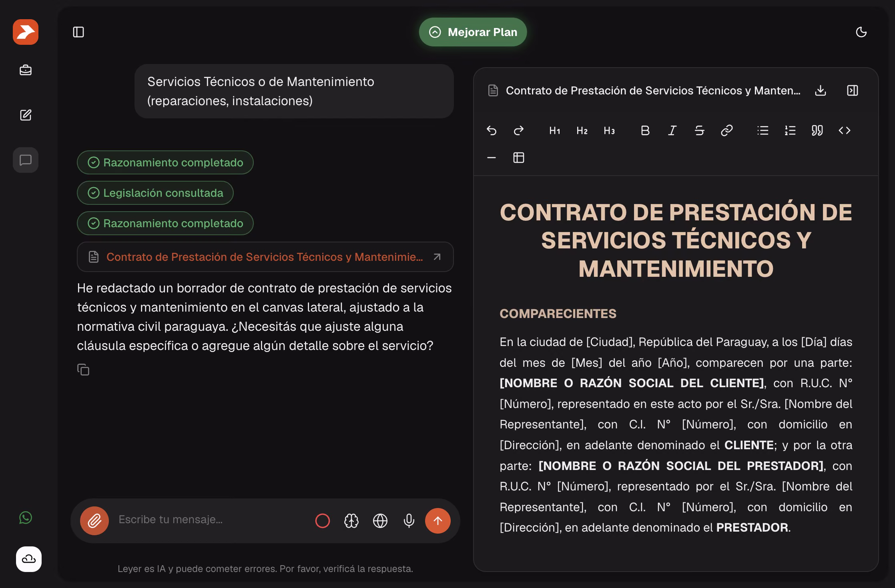Viewport: 895px width, 588px height.
Task: Start voice input with the microphone icon
Action: tap(409, 521)
